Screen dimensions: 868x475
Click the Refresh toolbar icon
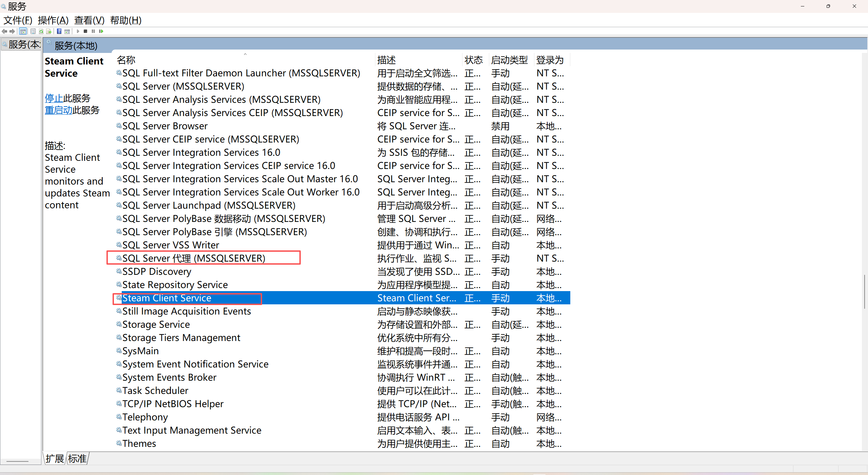(x=41, y=31)
